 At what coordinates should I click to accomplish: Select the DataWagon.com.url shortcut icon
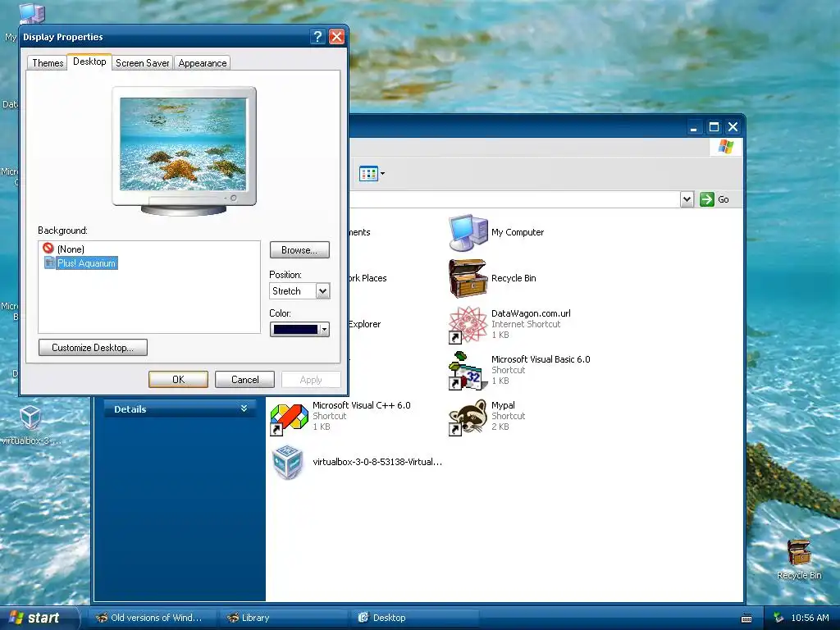tap(467, 325)
